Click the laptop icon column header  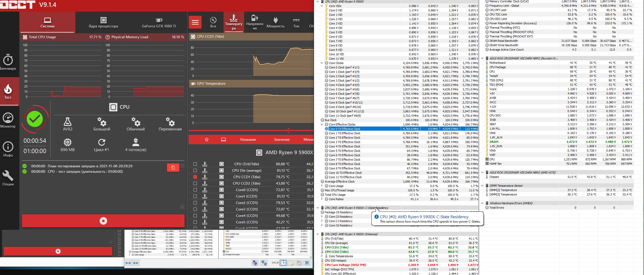224,139
